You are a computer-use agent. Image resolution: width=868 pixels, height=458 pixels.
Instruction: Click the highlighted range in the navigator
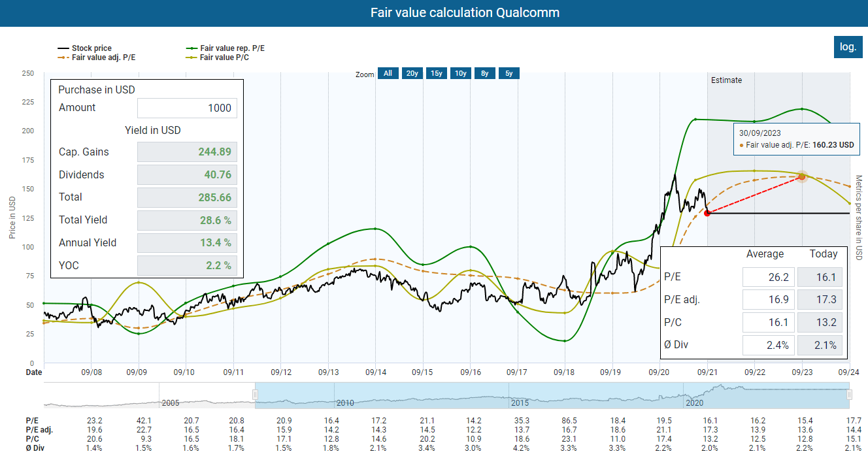pos(552,396)
